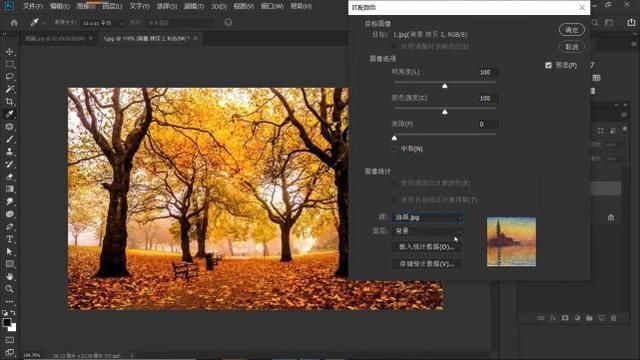Screen dimensions: 640x360
Task: Click the 确定 OK button
Action: click(571, 30)
